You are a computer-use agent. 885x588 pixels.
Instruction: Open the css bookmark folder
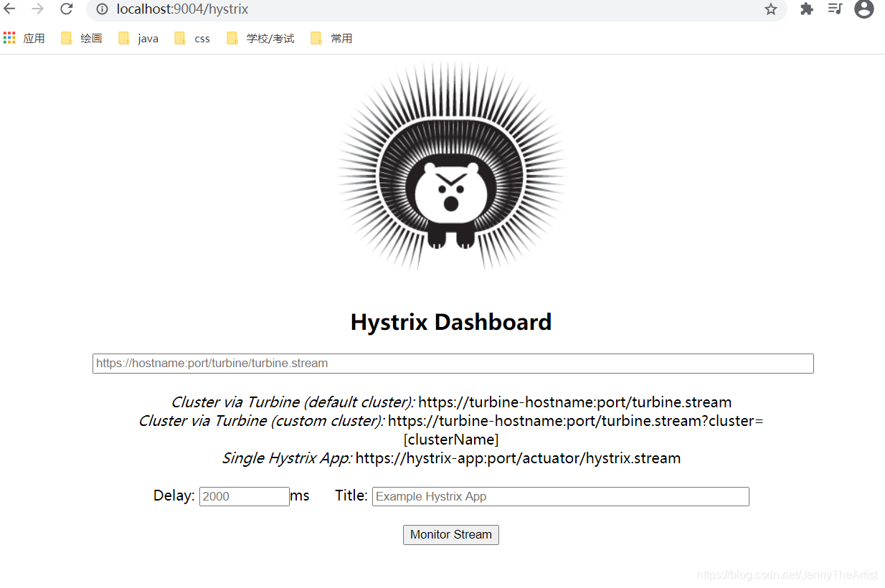(x=192, y=38)
